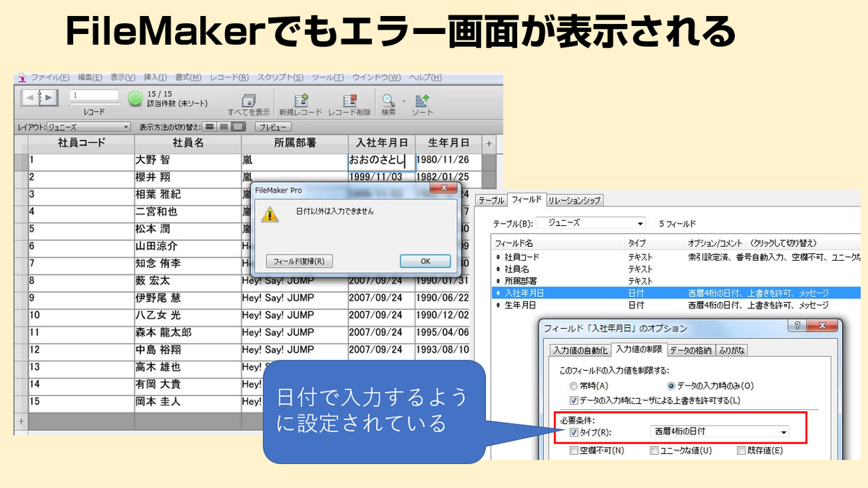Open the ヘルプ(H) menu

tap(425, 78)
